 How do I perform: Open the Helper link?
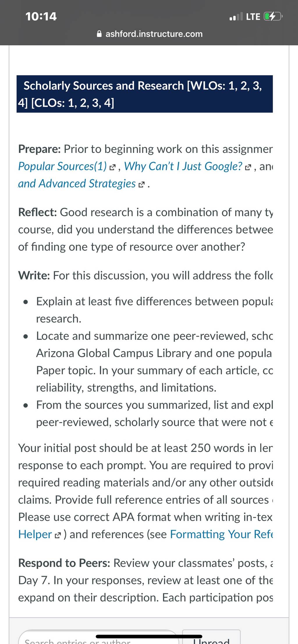pyautogui.click(x=35, y=534)
